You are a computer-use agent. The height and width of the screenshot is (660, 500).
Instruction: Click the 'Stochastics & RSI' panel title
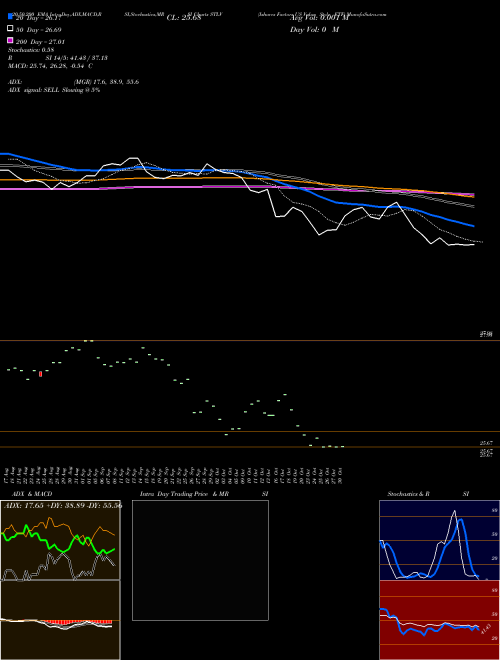point(428,494)
